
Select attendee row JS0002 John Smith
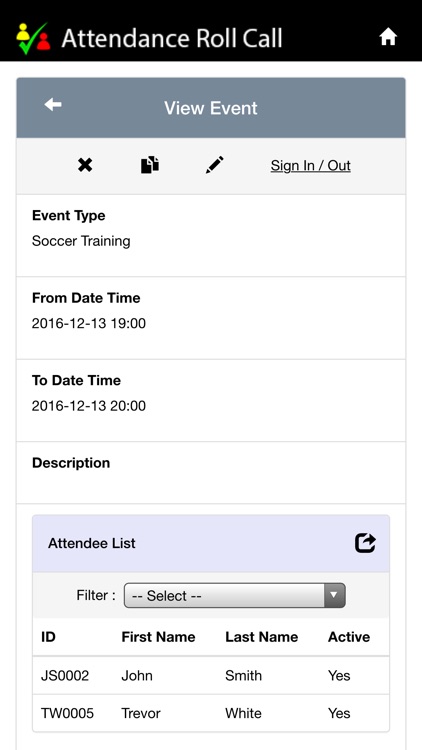tap(211, 675)
